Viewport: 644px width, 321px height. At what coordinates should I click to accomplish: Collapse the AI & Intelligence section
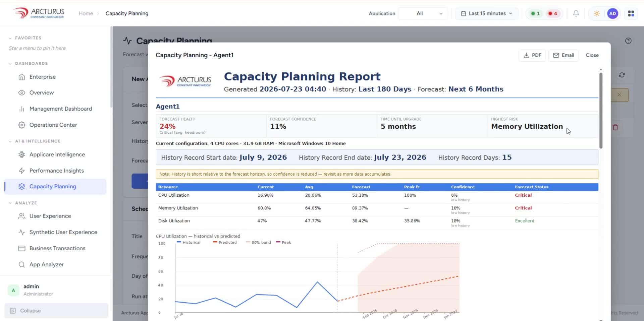35,141
